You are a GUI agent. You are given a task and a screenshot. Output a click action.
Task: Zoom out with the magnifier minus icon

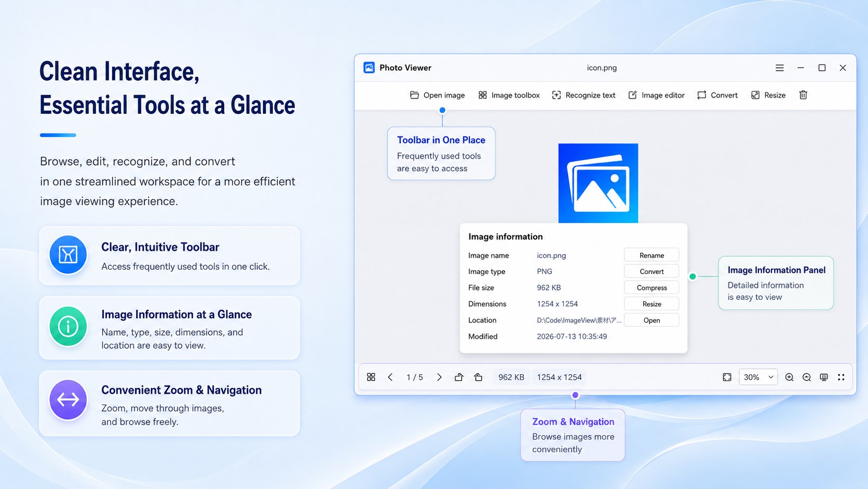806,377
